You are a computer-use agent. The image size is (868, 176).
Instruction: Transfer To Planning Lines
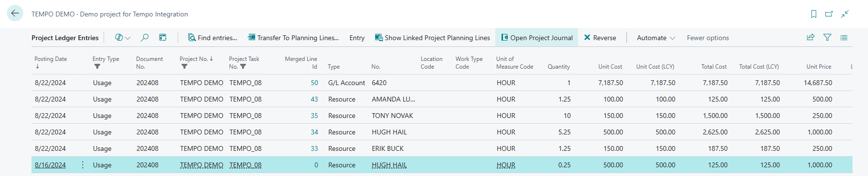[293, 38]
